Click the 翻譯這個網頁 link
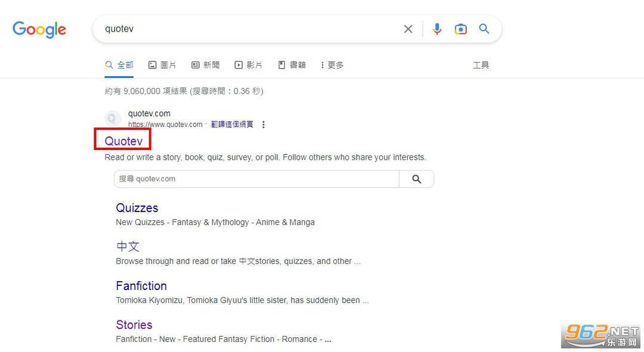Viewport: 644px width, 352px height. coord(232,124)
